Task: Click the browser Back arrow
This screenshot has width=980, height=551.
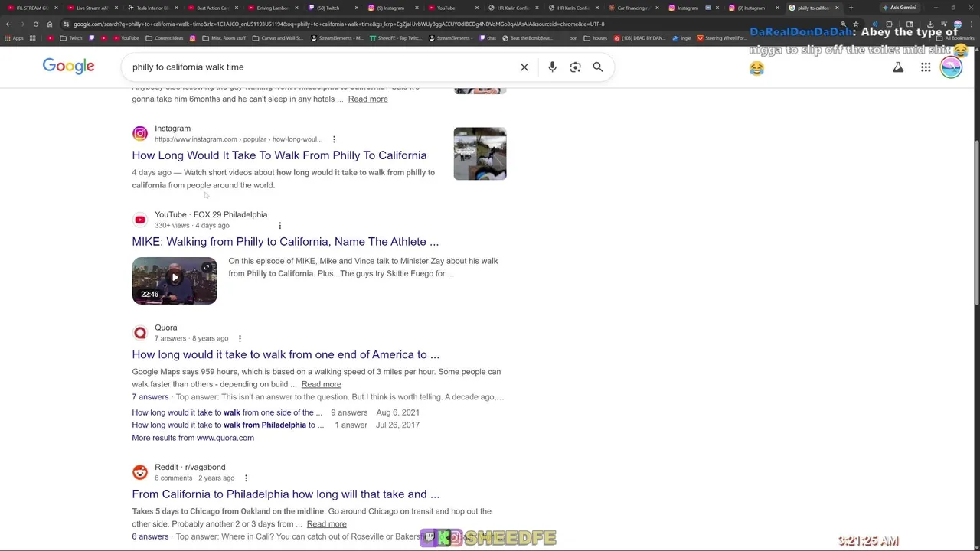Action: pos(8,24)
